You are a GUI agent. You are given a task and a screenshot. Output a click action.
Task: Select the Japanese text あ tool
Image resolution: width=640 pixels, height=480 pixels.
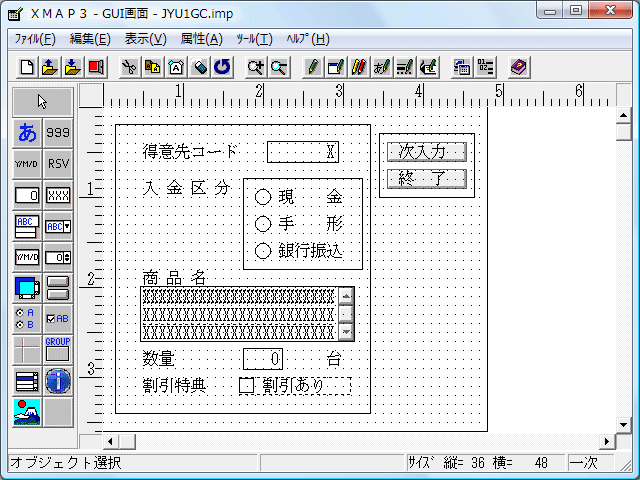[27, 133]
